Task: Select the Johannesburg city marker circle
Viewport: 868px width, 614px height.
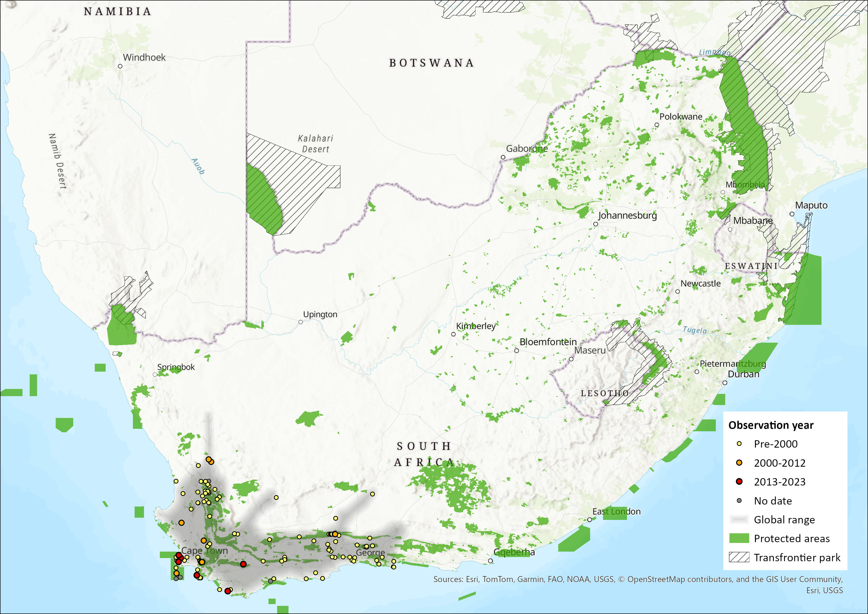Action: [595, 224]
